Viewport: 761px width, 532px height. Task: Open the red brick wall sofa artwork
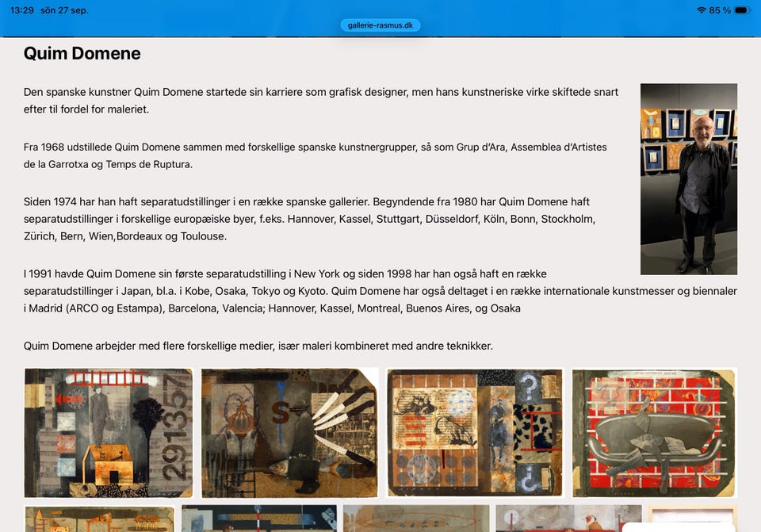click(654, 433)
